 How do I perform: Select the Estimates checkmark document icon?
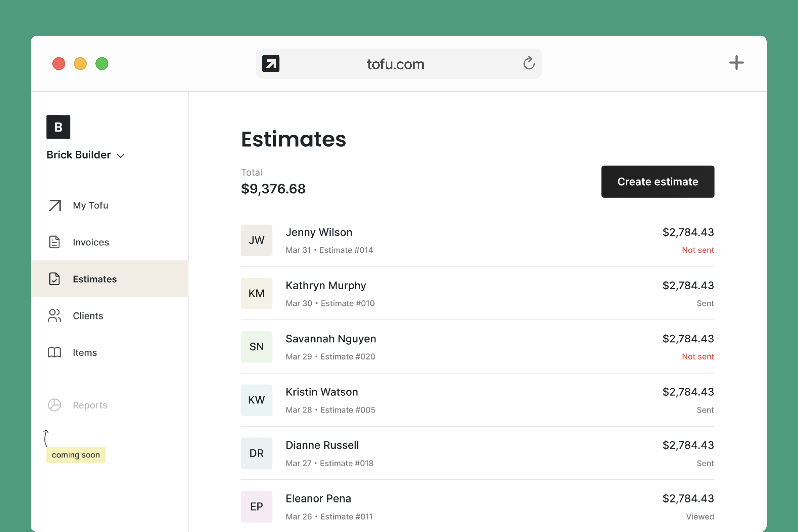coord(54,279)
